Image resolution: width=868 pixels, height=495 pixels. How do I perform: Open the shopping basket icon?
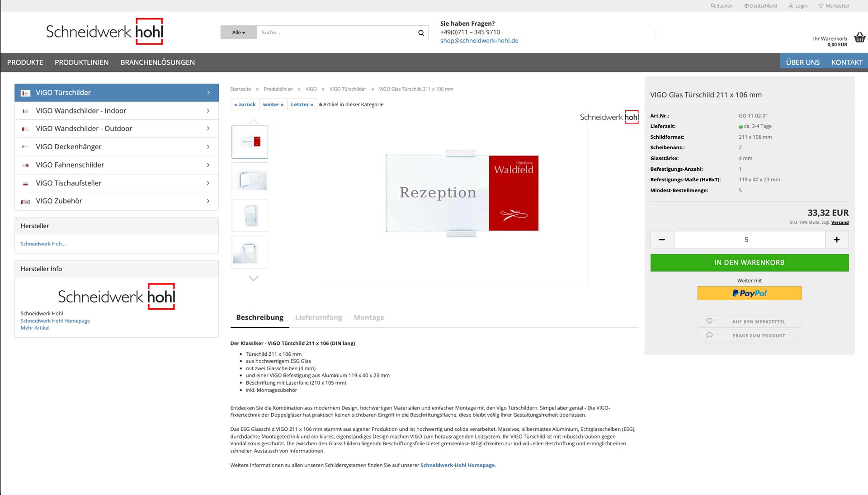click(x=859, y=38)
